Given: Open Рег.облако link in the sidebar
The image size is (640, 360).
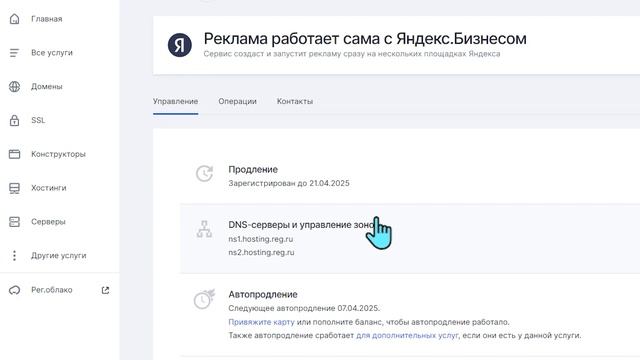Looking at the screenshot, I should pos(52,290).
